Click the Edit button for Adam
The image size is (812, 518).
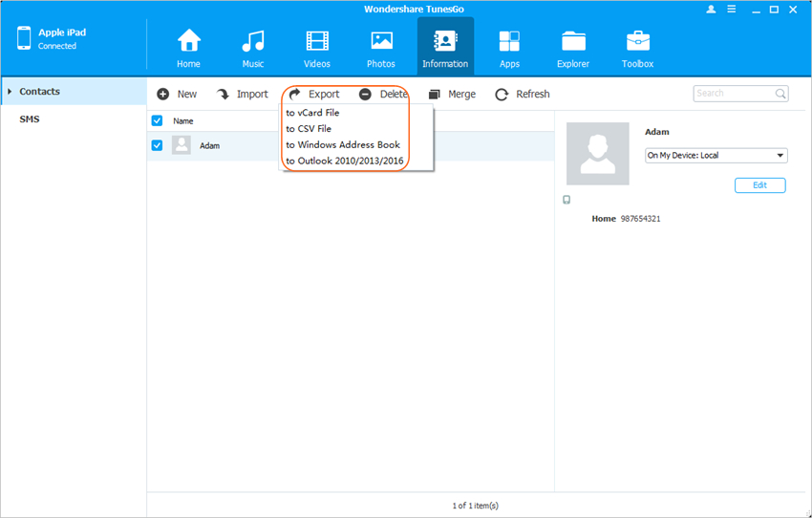pyautogui.click(x=759, y=185)
